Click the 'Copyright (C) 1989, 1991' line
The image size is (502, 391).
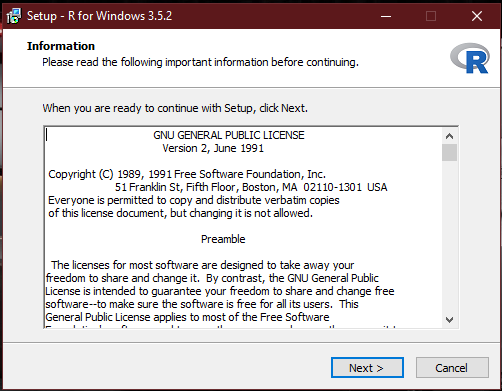pyautogui.click(x=187, y=174)
